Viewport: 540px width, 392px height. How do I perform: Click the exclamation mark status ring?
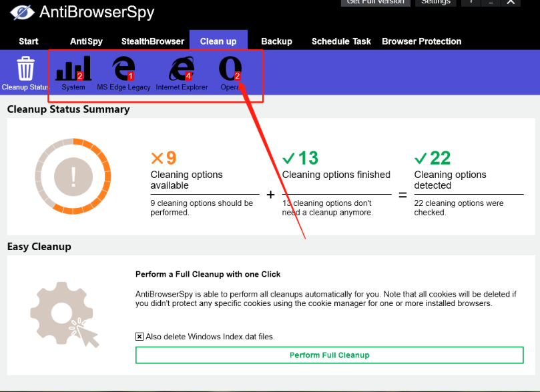click(73, 177)
